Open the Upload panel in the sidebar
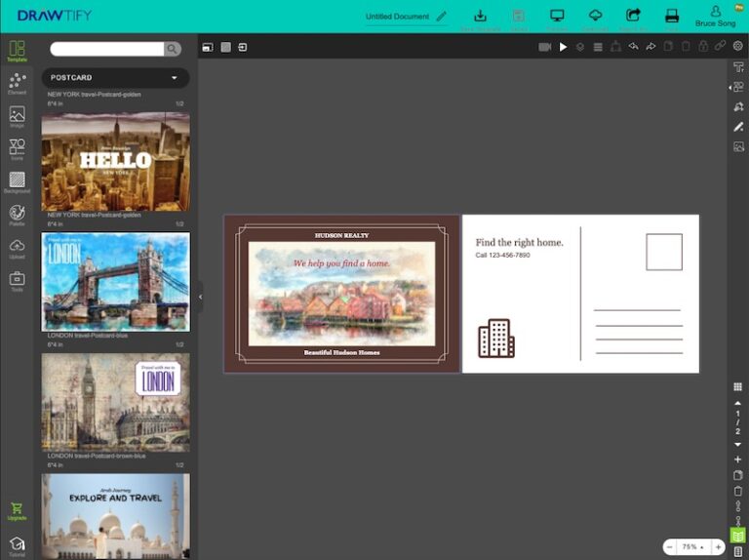This screenshot has height=560, width=749. click(17, 248)
